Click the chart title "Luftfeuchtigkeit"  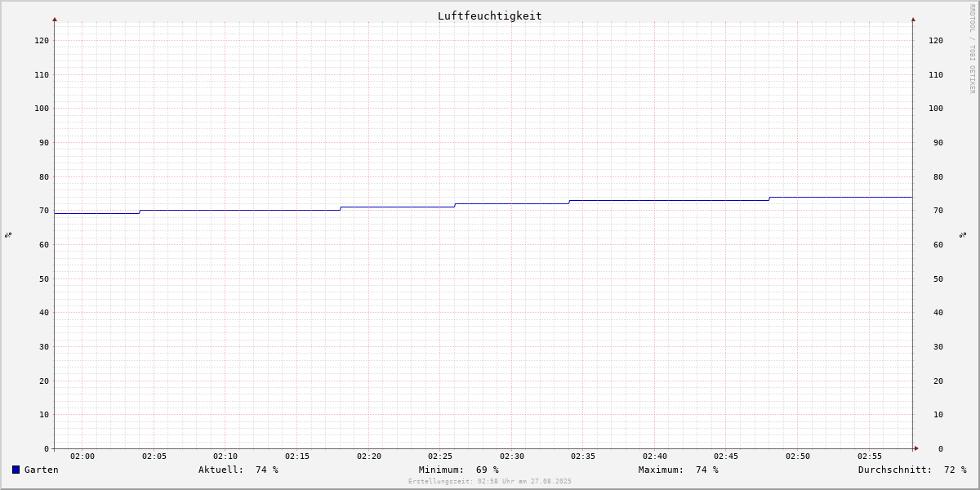(x=489, y=16)
